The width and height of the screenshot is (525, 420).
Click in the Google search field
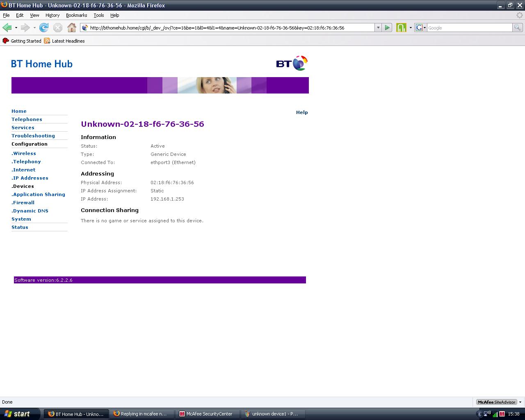[x=470, y=28]
